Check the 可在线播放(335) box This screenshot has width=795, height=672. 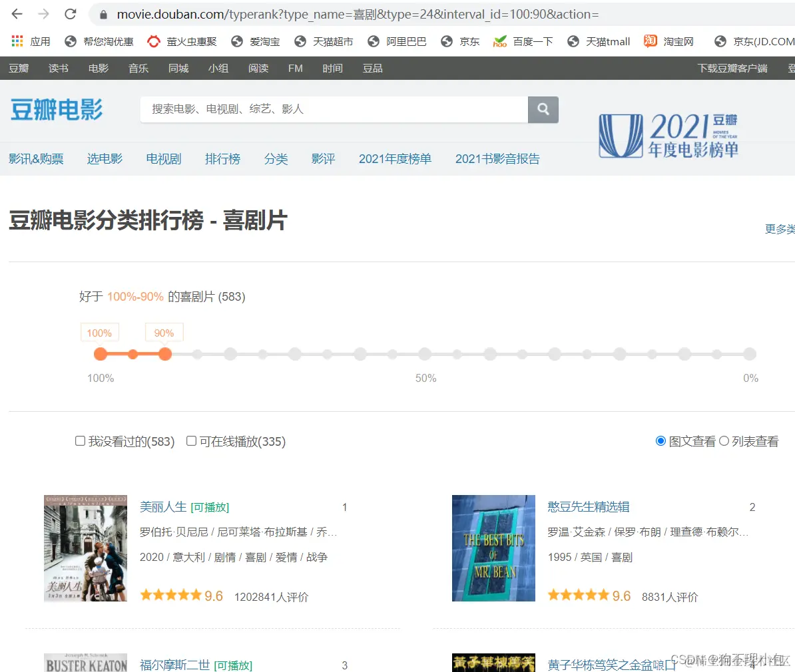tap(191, 441)
